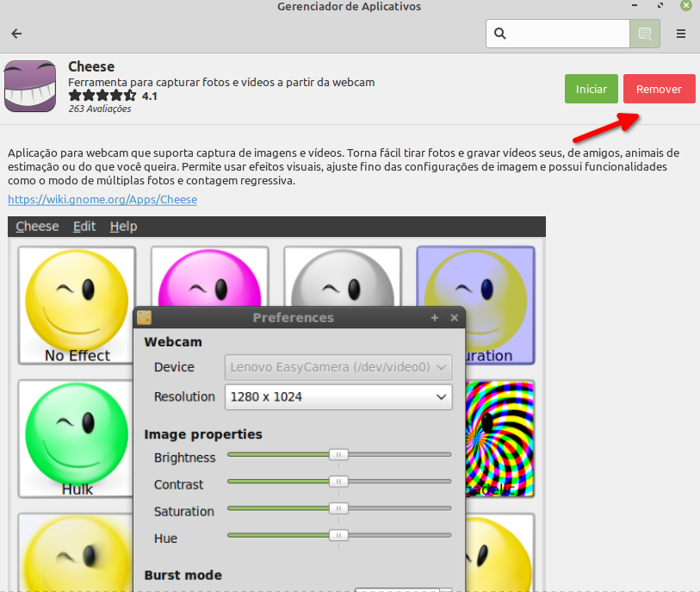Minimize the Gerenciador de Aplicativos window
Screen dimensions: 700x592
[x=635, y=5]
